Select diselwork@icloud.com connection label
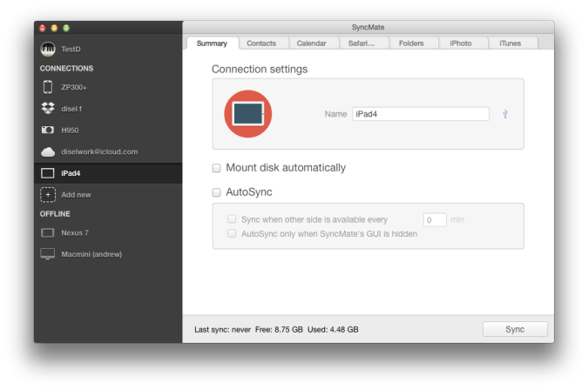 pyautogui.click(x=99, y=151)
